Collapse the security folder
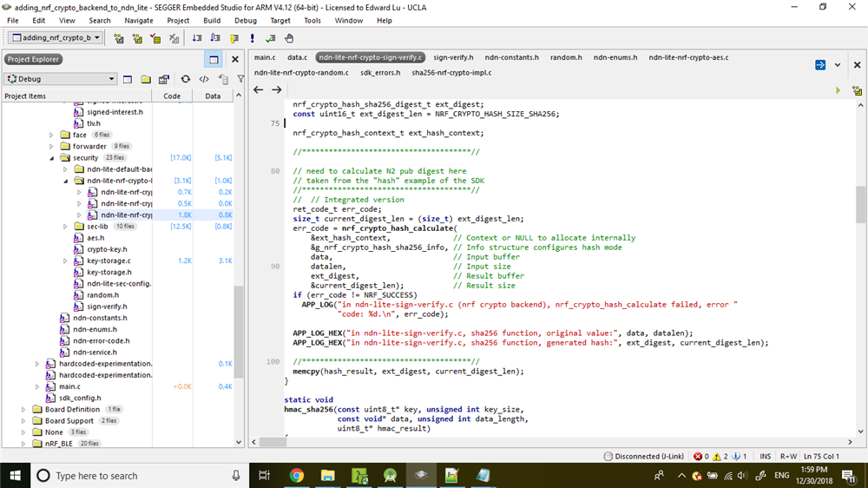The image size is (868, 488). (x=51, y=158)
